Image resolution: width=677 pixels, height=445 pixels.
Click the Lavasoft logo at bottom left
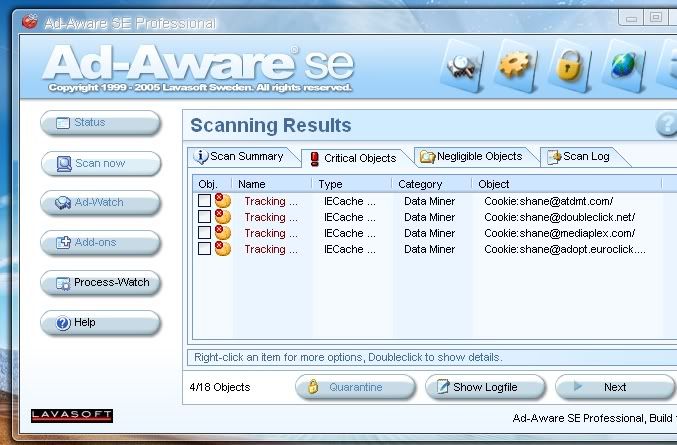[x=71, y=415]
